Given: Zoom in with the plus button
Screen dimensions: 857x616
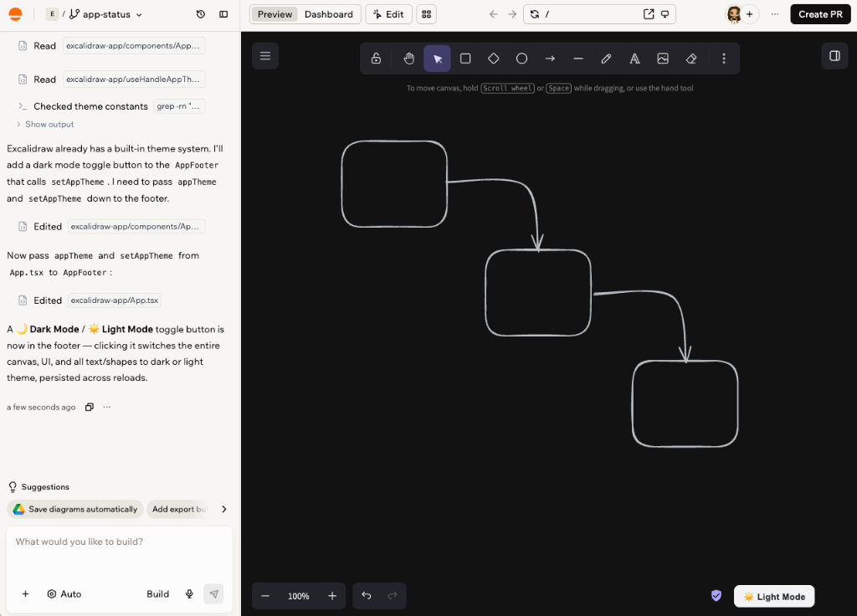Looking at the screenshot, I should coord(332,596).
